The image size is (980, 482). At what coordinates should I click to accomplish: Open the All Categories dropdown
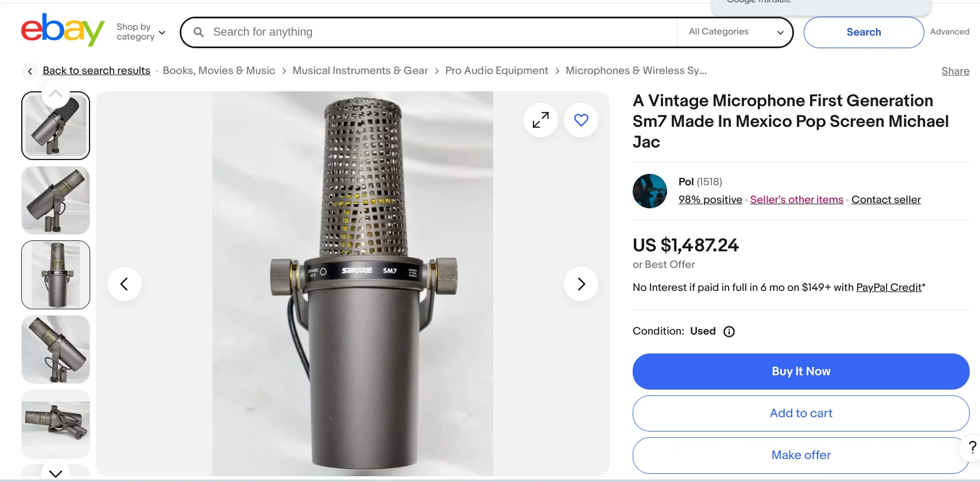point(735,32)
